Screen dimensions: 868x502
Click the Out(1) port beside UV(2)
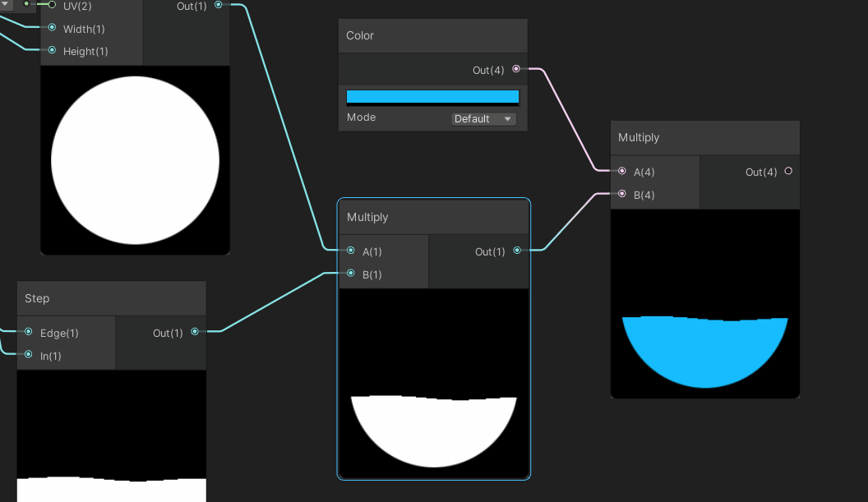pyautogui.click(x=219, y=5)
